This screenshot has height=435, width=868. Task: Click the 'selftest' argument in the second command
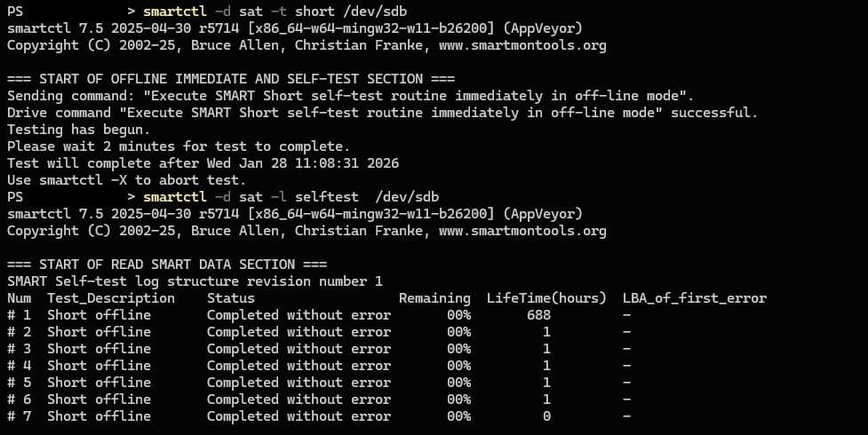[330, 197]
